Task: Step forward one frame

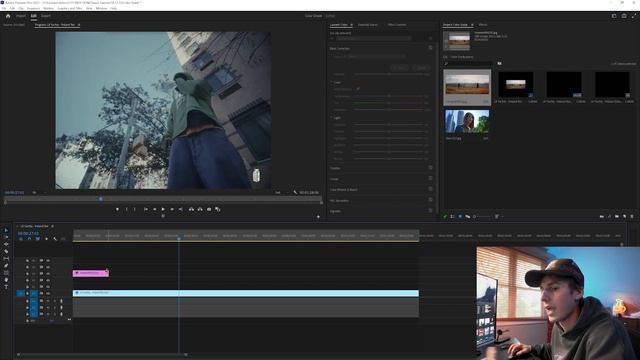Action: tap(172, 209)
